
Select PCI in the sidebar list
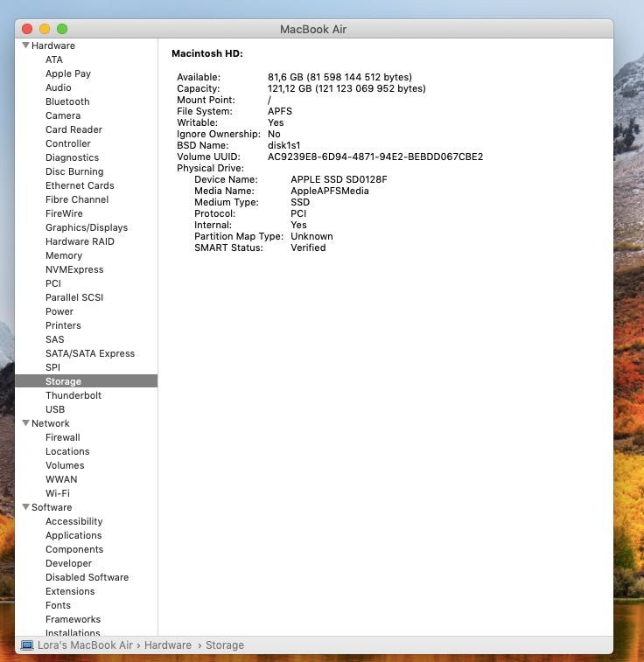coord(53,283)
